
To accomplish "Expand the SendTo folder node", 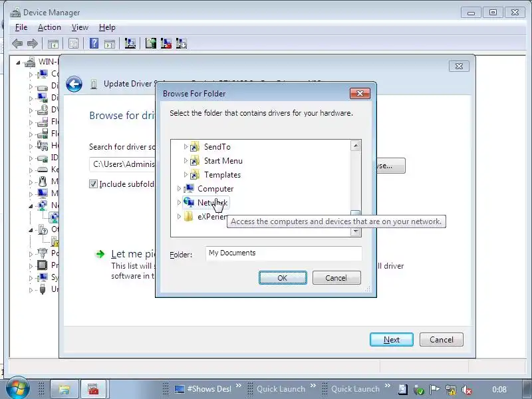I will (186, 146).
